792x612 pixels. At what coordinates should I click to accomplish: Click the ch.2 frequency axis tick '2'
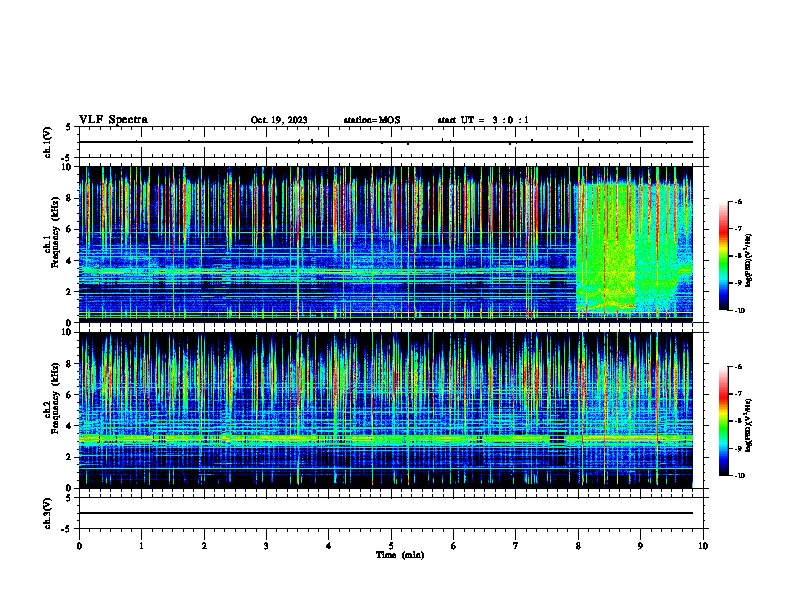click(70, 457)
